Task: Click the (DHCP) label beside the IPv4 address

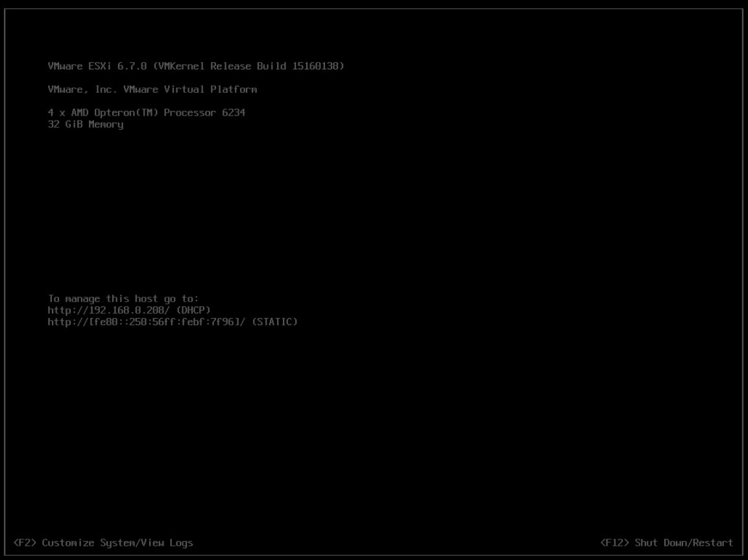Action: (193, 310)
